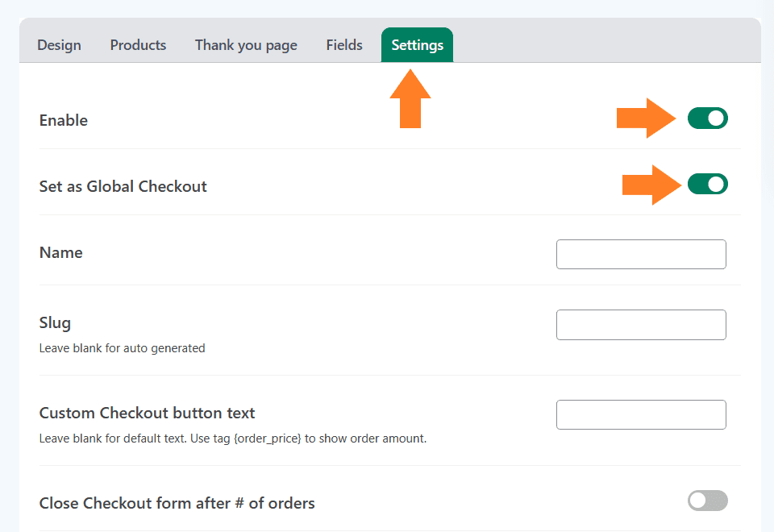Disable Set as Global Checkout switch
The width and height of the screenshot is (774, 532).
tap(707, 184)
